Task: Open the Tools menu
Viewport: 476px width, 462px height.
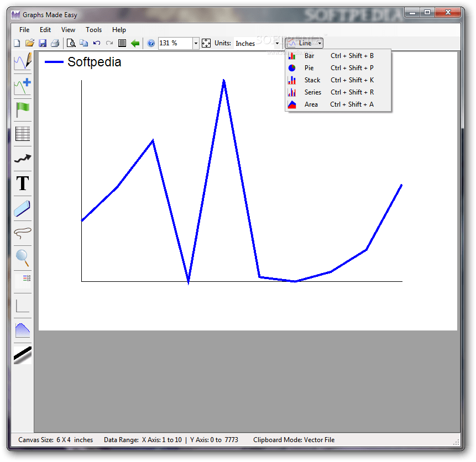Action: (x=93, y=30)
